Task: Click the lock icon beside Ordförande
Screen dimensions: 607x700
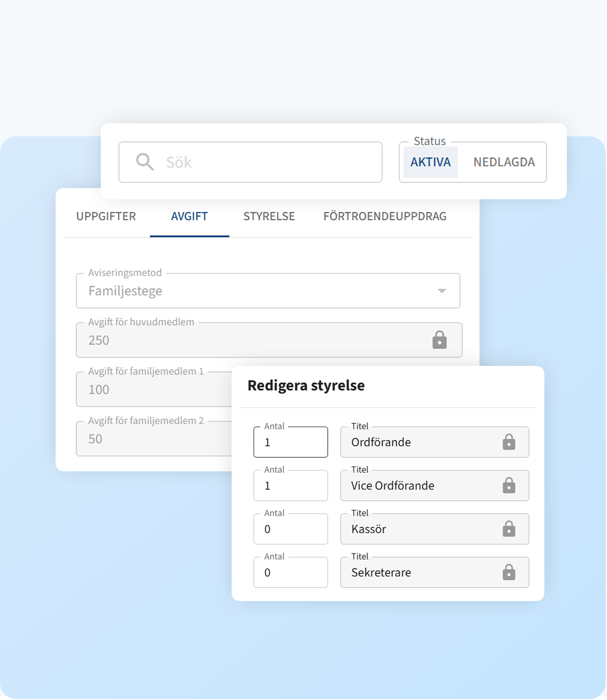Action: point(508,442)
